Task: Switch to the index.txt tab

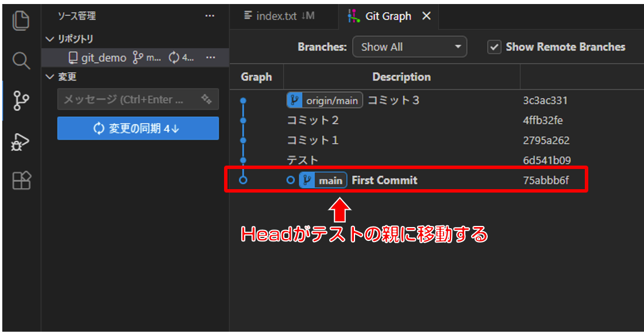Action: (x=279, y=16)
